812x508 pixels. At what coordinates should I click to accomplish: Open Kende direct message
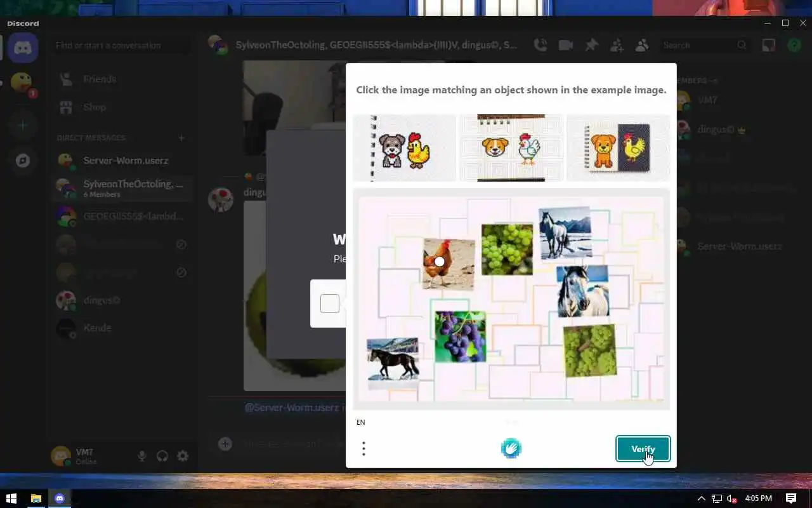tap(121, 328)
